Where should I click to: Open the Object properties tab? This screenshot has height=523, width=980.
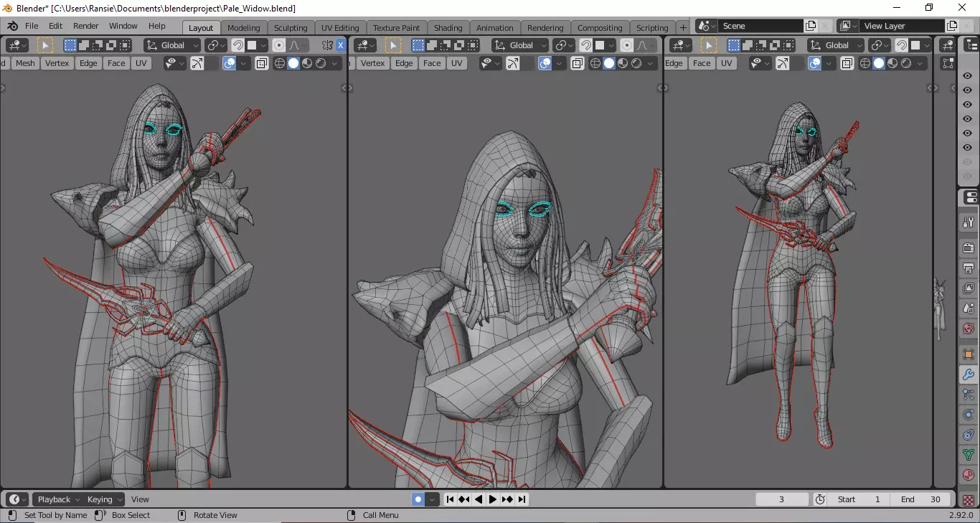click(969, 354)
